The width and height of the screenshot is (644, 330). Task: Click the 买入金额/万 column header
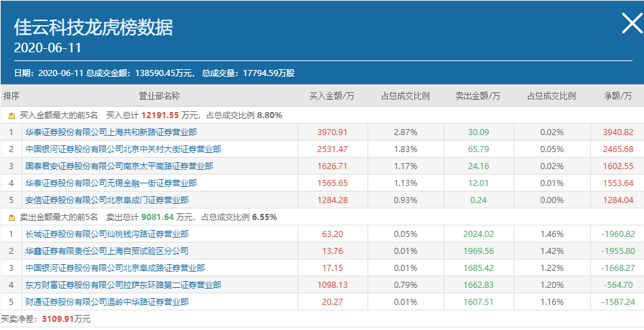[x=332, y=96]
